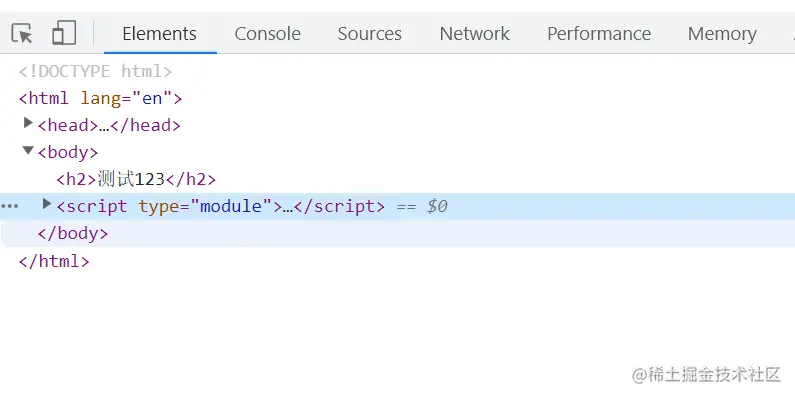Expand the script module element arrow

(47, 204)
